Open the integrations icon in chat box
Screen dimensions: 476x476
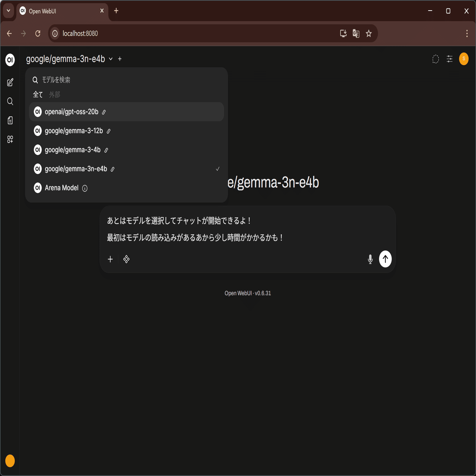coord(126,259)
